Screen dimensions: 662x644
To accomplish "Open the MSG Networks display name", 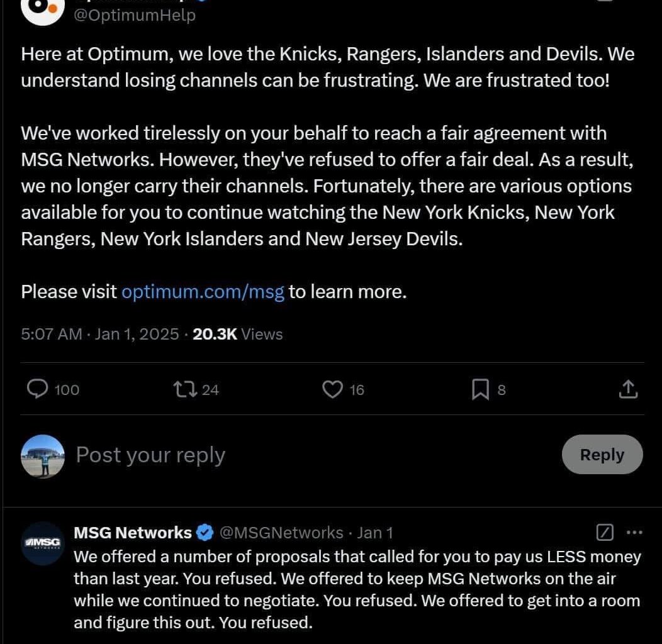I will point(133,533).
